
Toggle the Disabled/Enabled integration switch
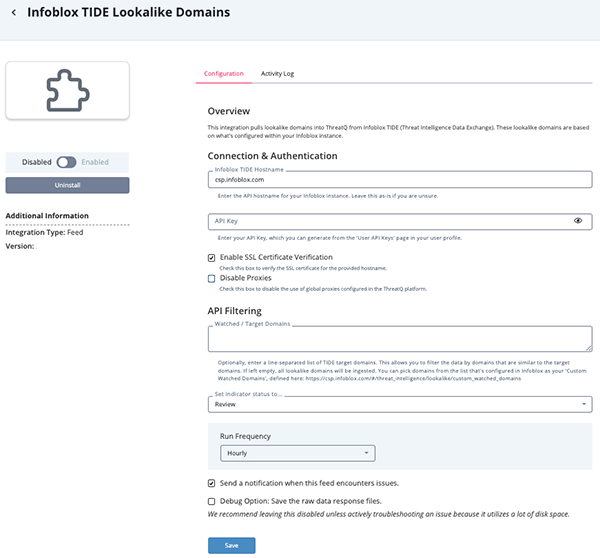[x=66, y=162]
